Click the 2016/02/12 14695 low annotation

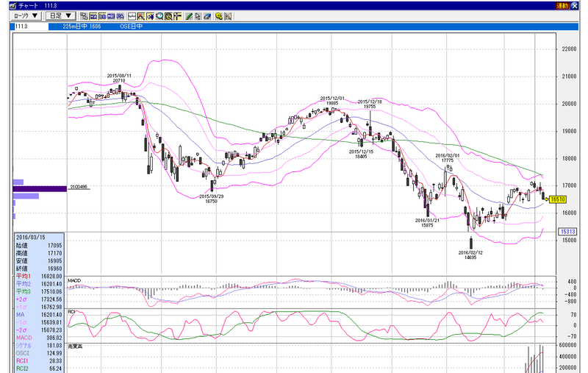click(470, 255)
